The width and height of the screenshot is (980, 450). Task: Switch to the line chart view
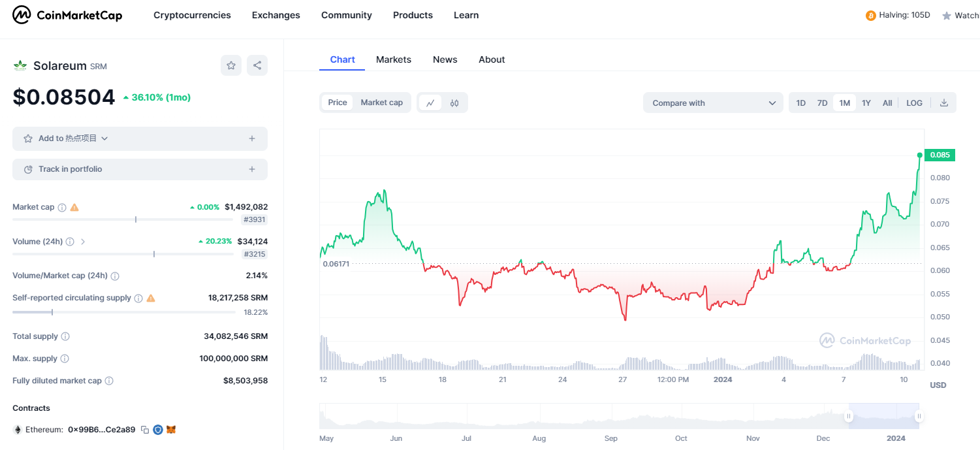tap(430, 103)
